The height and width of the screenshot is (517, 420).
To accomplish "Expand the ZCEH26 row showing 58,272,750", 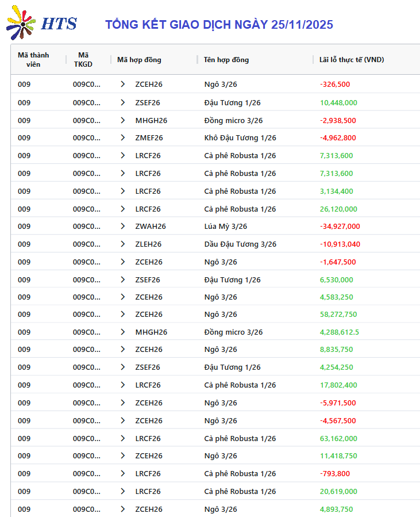I will (x=122, y=315).
